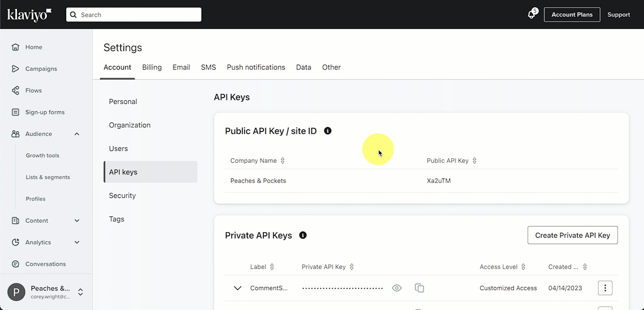Image resolution: width=644 pixels, height=310 pixels.
Task: Click the Account Plans button
Action: pos(572,14)
